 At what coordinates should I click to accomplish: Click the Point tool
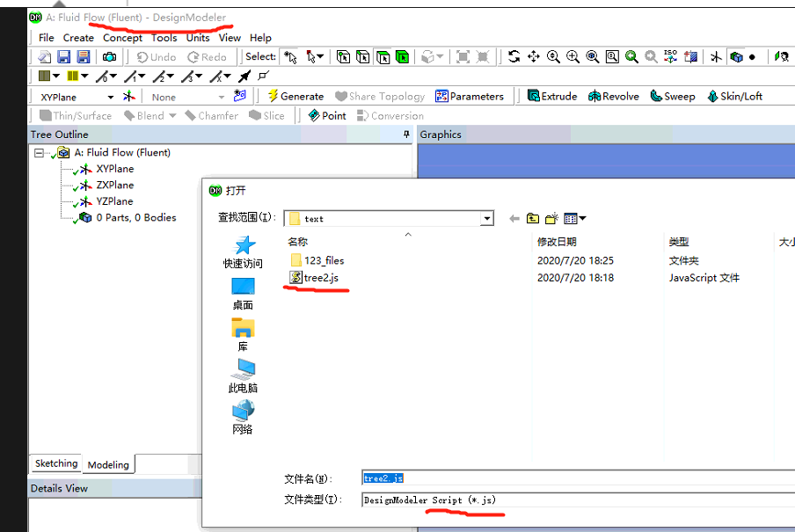(x=326, y=115)
